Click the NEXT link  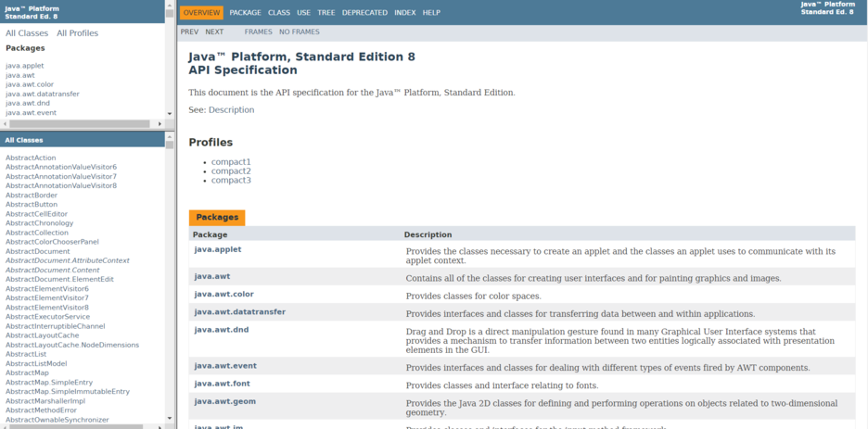(214, 32)
